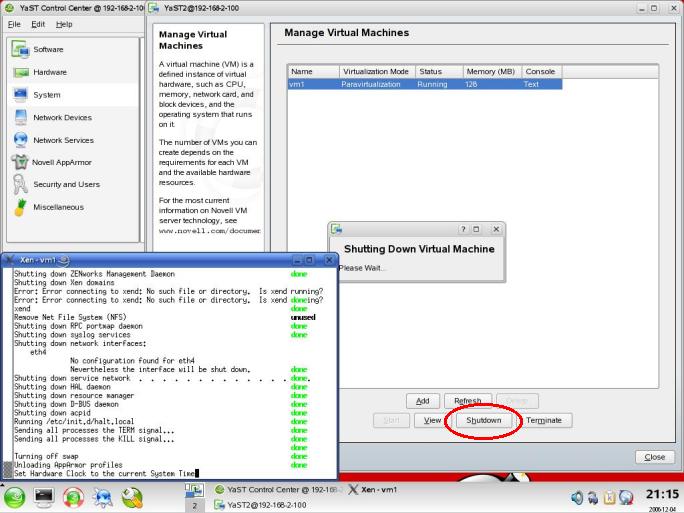Click the Shutdown button
684x513 pixels.
pos(484,421)
